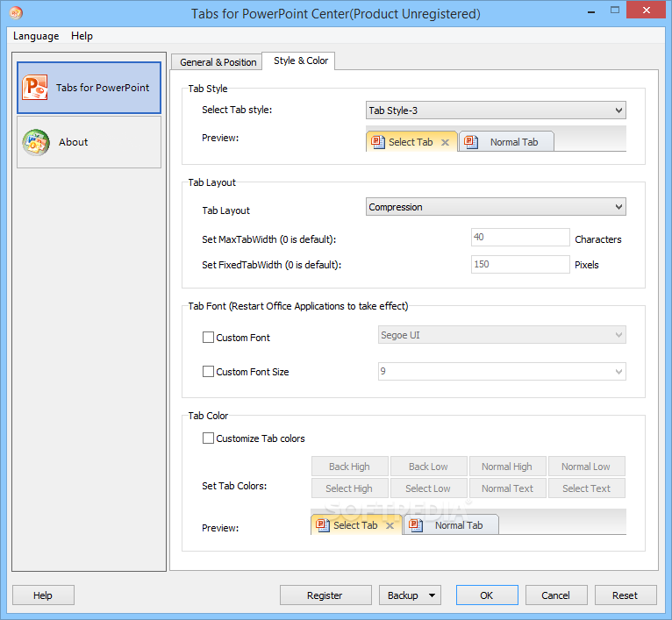Pick the Select Low color
Viewport: 672px width, 620px height.
[429, 488]
